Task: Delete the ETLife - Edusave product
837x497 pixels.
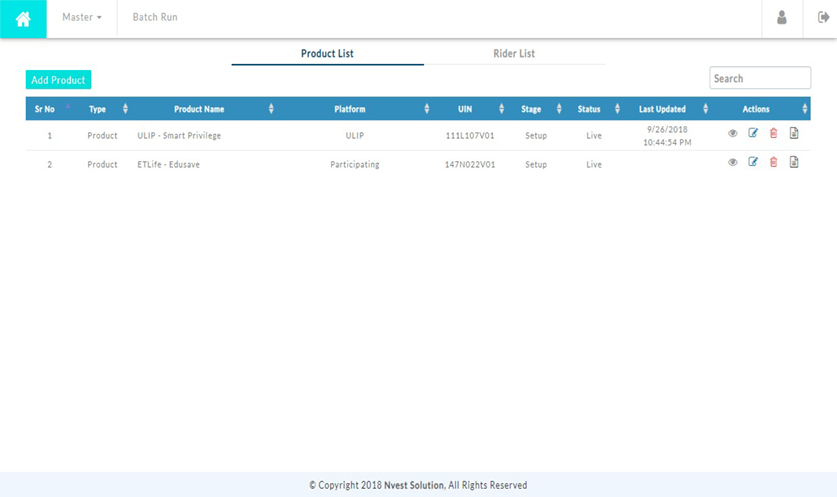Action: pyautogui.click(x=773, y=163)
